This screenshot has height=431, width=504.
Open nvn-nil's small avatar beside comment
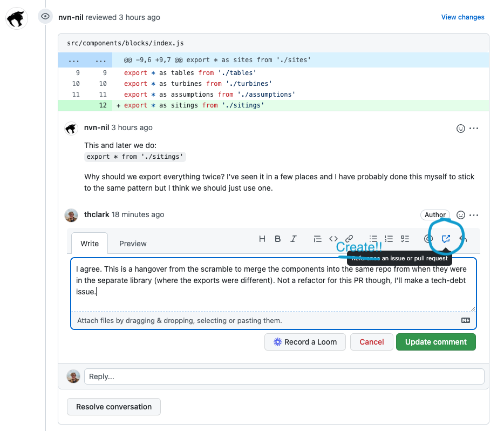coord(71,129)
